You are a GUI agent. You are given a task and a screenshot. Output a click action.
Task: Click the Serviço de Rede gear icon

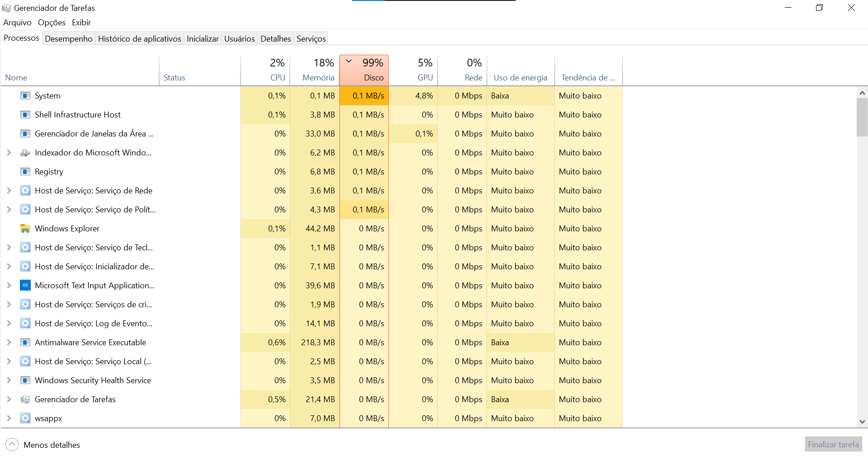(x=25, y=191)
